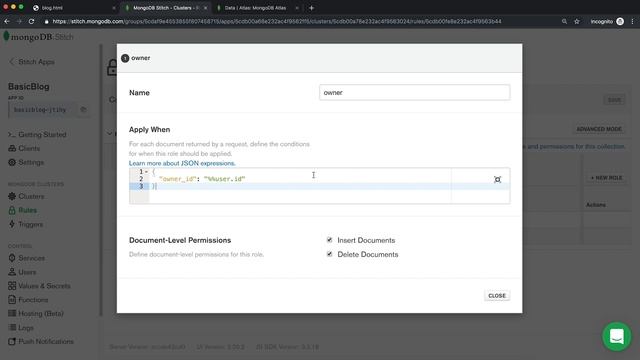Viewport: 640px width, 360px height.
Task: Toggle the Insert Documents checkbox
Action: click(329, 240)
